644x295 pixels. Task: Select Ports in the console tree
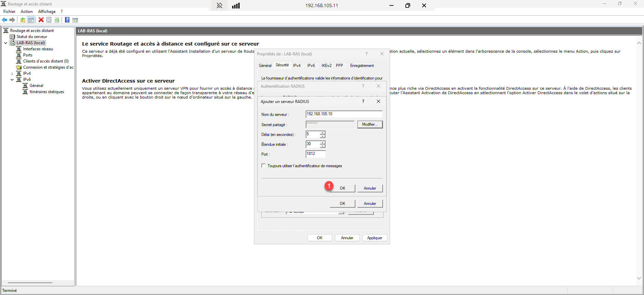pyautogui.click(x=28, y=55)
